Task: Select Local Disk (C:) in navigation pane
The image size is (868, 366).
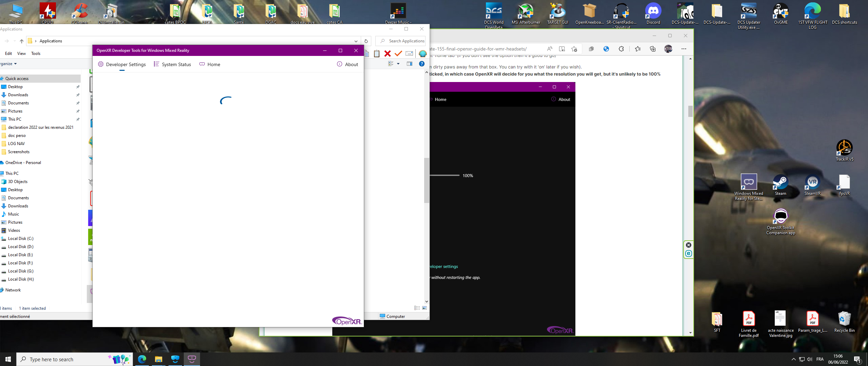Action: tap(21, 239)
